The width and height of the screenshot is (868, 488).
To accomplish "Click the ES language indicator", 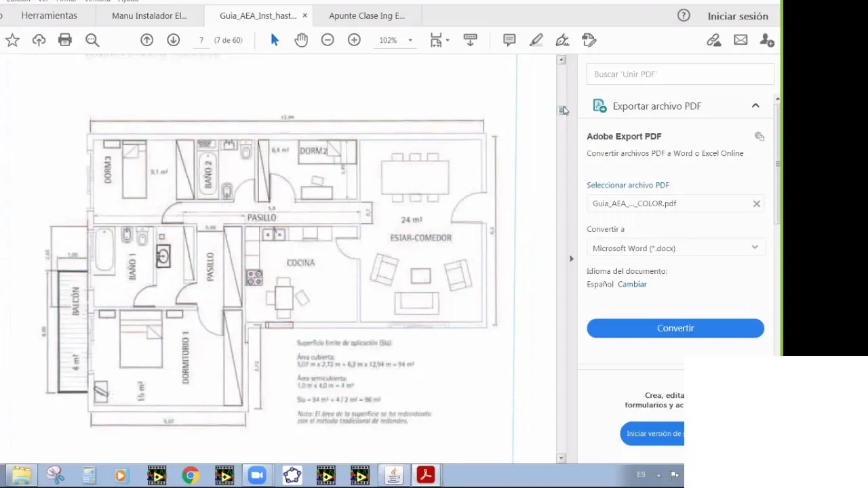I will point(641,474).
